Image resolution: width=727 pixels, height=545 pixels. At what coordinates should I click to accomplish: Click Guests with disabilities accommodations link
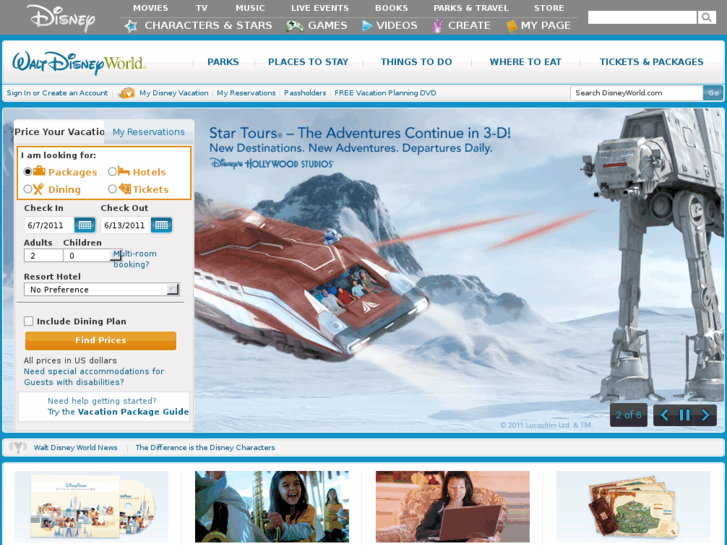(94, 377)
